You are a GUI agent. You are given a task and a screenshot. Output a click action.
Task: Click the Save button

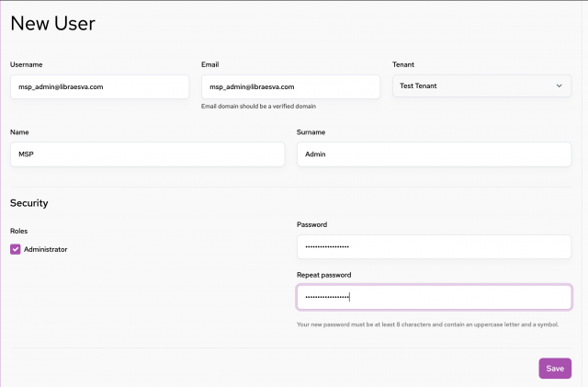coord(555,369)
